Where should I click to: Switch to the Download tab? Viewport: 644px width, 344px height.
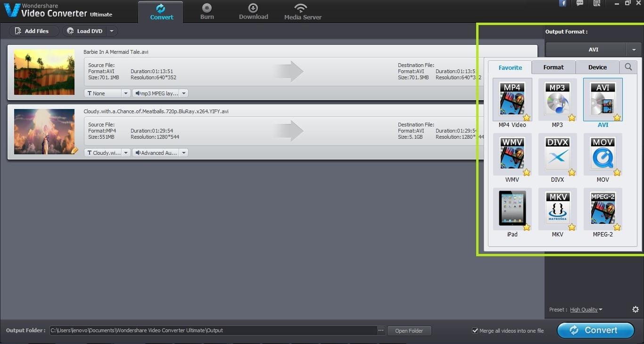click(253, 12)
